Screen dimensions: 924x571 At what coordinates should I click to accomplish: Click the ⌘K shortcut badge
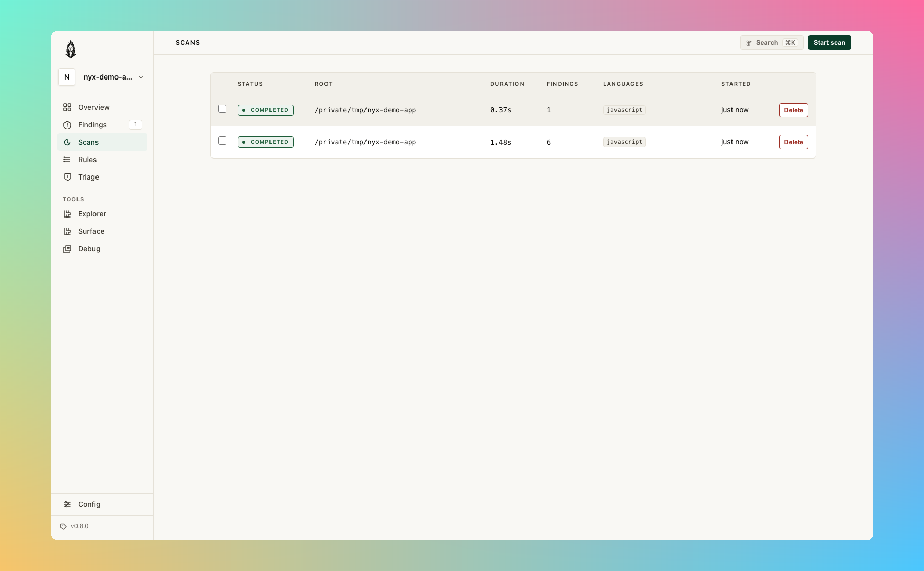pos(790,43)
